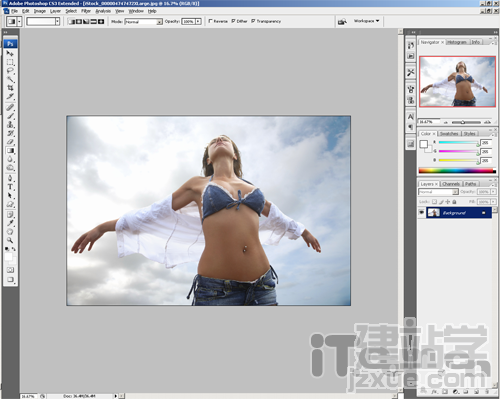
Task: Select the Brush tool
Action: [x=10, y=116]
